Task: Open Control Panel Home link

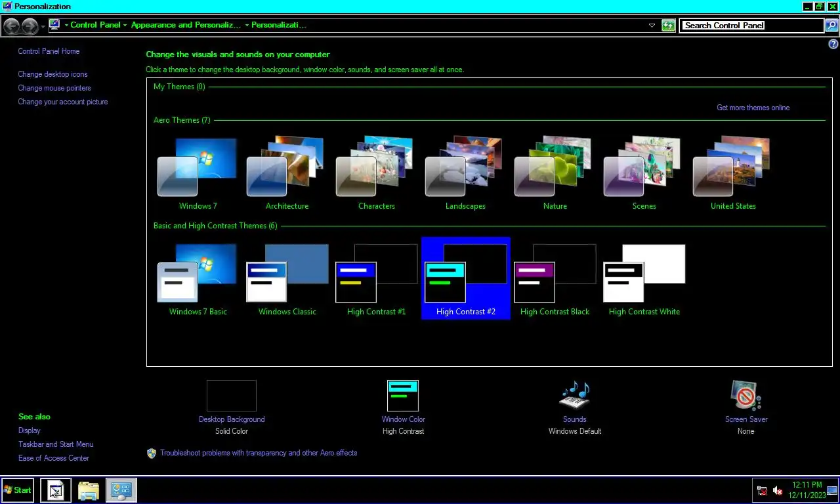Action: click(x=49, y=51)
